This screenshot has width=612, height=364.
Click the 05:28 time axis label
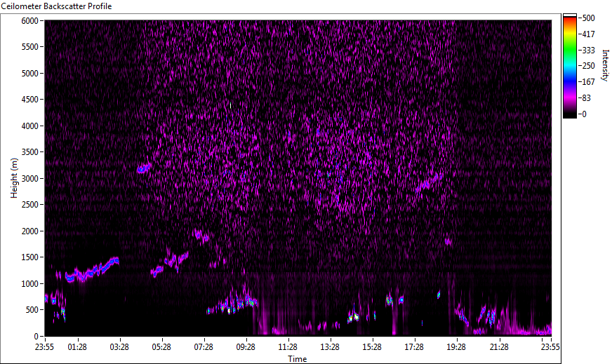click(161, 347)
